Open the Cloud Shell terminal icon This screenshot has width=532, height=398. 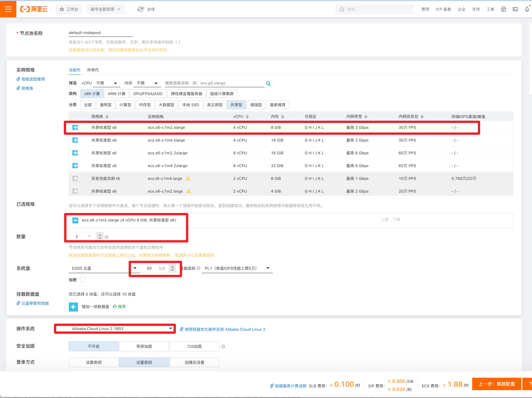[x=515, y=9]
